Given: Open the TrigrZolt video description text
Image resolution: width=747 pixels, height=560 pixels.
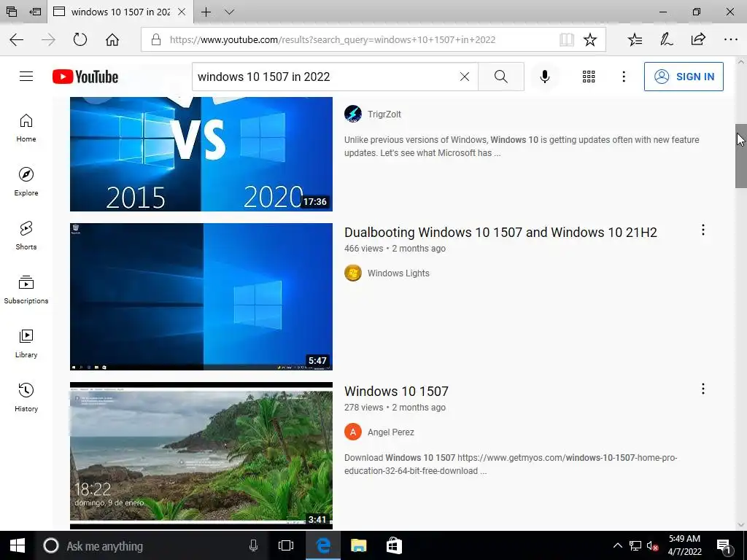Looking at the screenshot, I should pos(522,146).
